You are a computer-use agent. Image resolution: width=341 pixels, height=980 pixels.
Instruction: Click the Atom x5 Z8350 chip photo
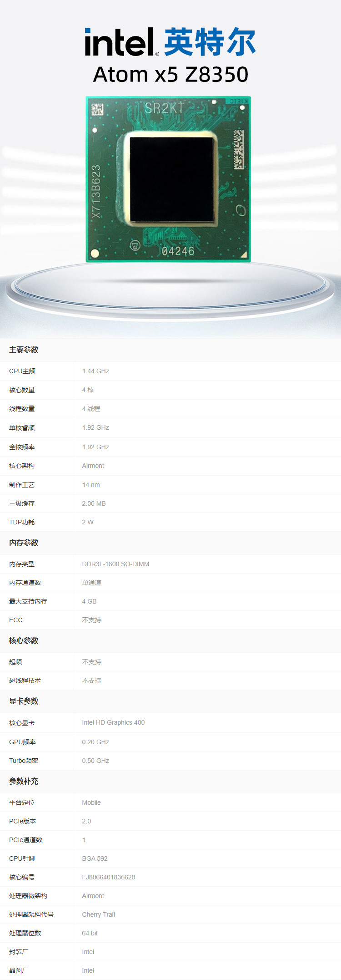(168, 179)
